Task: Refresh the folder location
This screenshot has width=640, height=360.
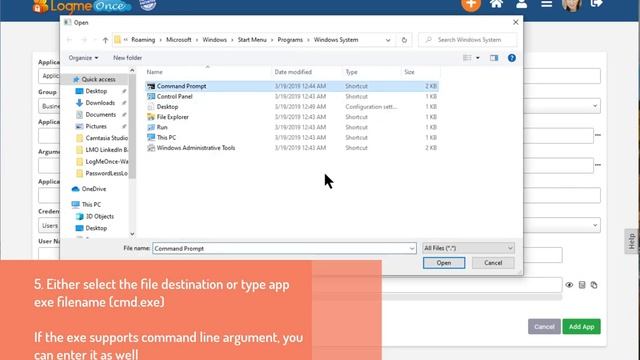Action: pos(404,40)
